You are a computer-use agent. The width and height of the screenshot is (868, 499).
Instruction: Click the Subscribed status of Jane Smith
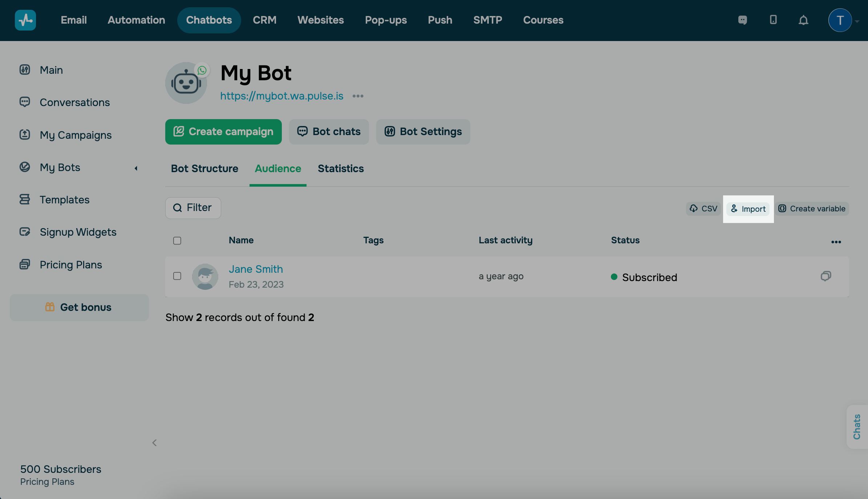[x=644, y=277]
